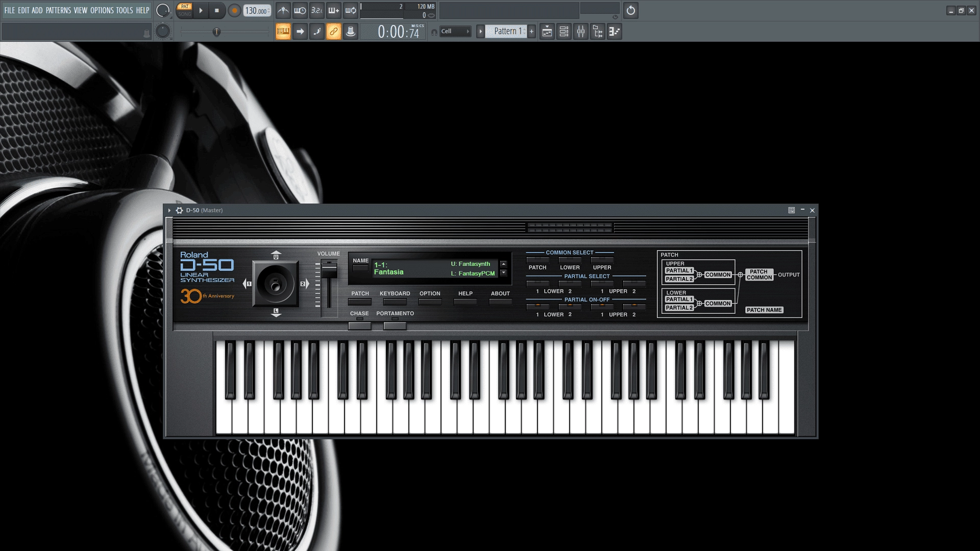Click the PATCH button under the display
Image resolution: width=980 pixels, height=551 pixels.
click(360, 302)
